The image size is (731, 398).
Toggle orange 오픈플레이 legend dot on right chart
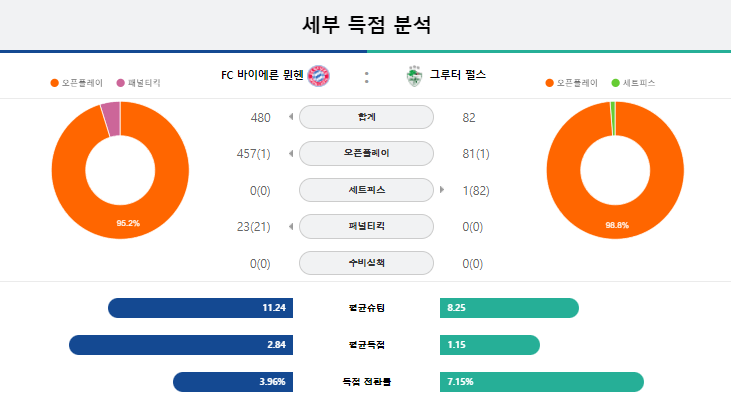point(549,83)
